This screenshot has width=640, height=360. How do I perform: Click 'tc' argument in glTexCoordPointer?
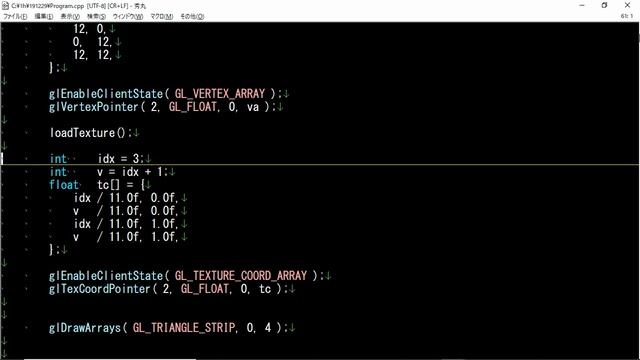click(x=265, y=289)
